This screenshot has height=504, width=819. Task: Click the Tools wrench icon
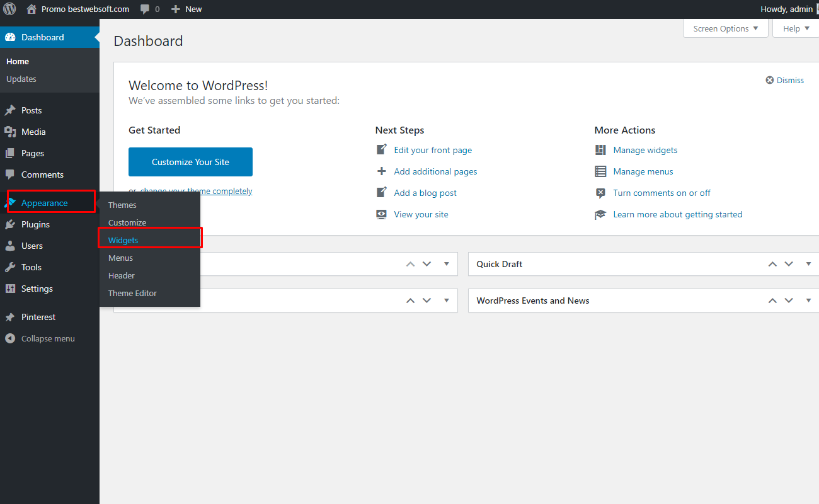pos(10,267)
